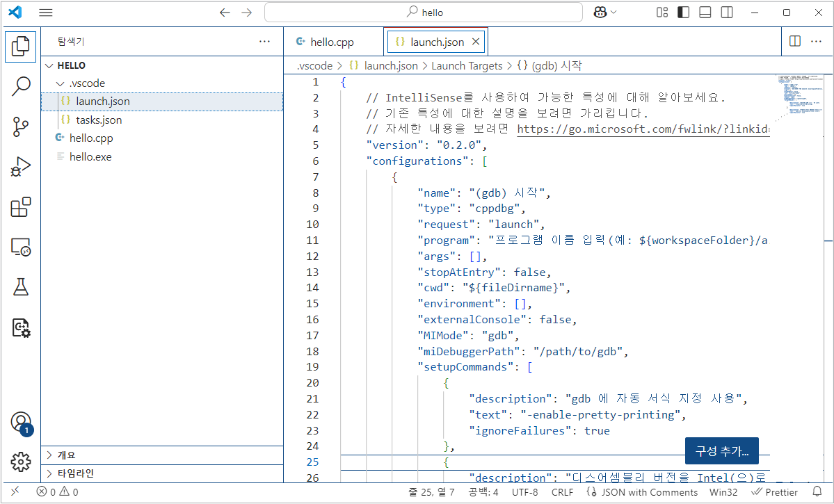Click the Prettier status item

coord(774,492)
